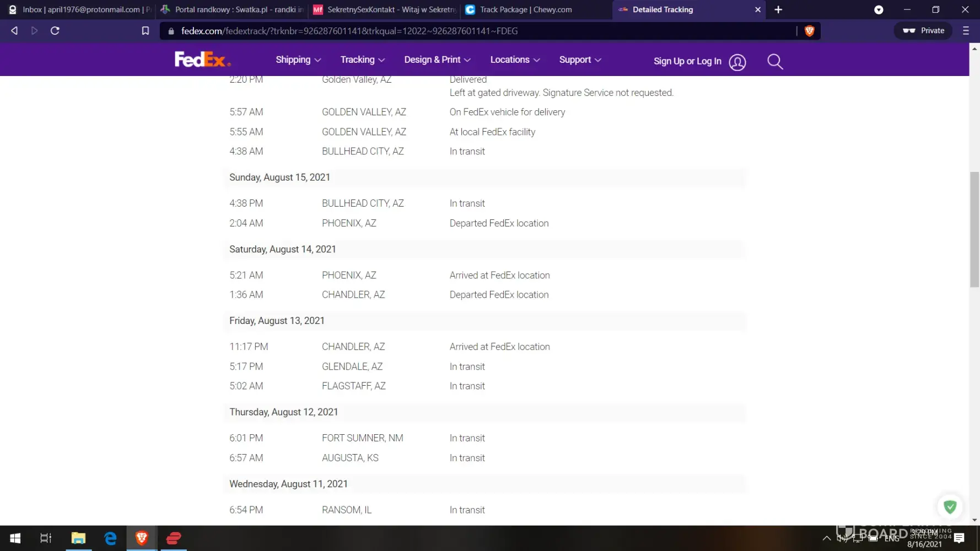Switch to the Track Package Chewy.com tab
Screen dimensions: 980x551
[x=525, y=9]
